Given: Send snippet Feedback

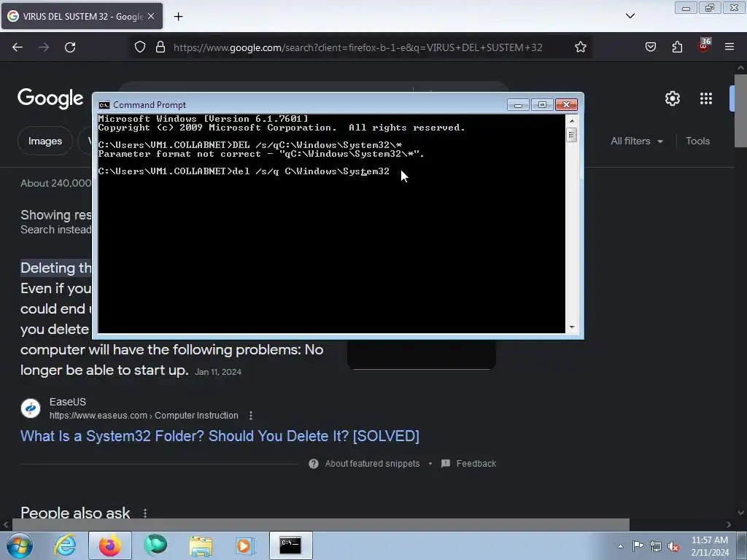Looking at the screenshot, I should pyautogui.click(x=476, y=463).
